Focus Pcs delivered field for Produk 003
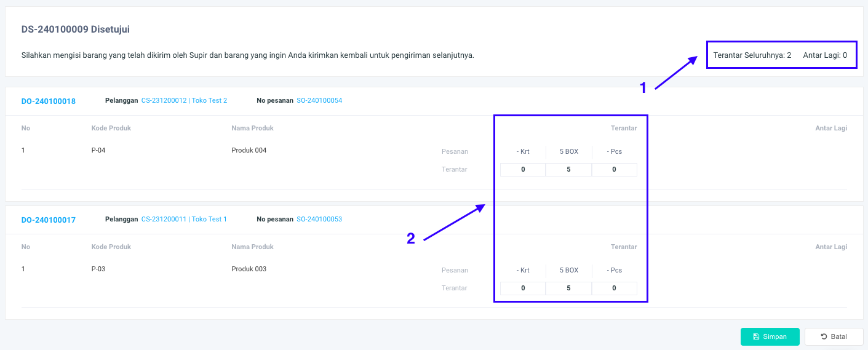Screen dimensions: 868x350 pos(614,288)
